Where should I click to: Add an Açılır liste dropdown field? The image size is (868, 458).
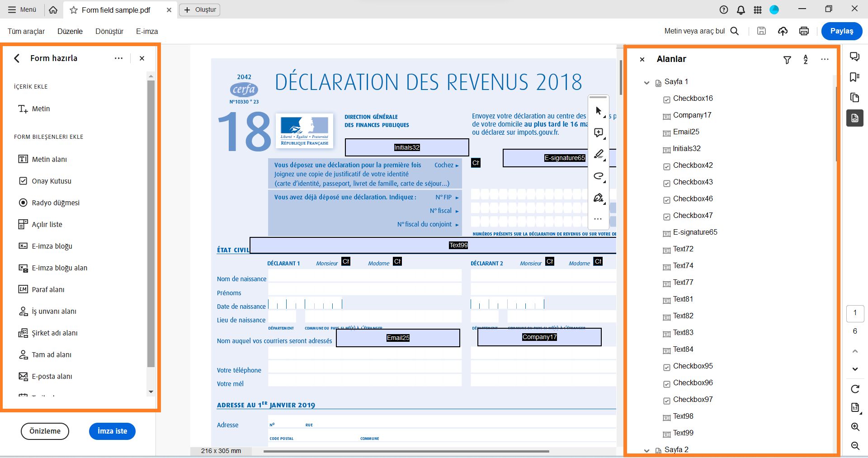40,224
